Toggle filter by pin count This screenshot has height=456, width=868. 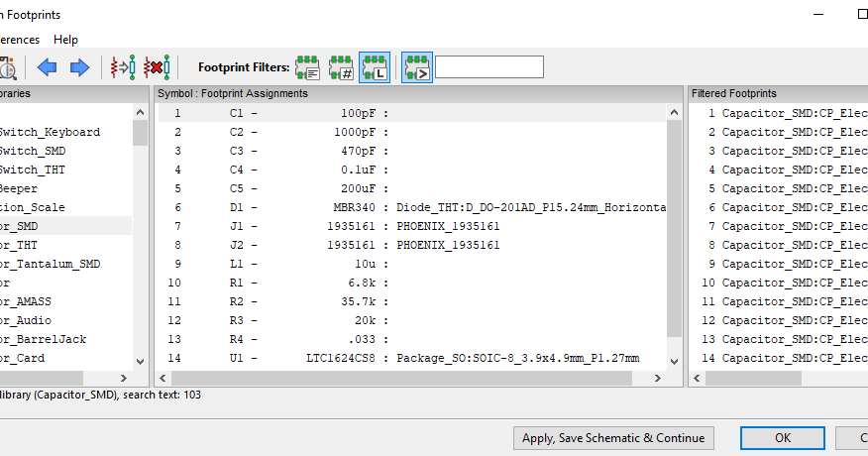(x=341, y=67)
